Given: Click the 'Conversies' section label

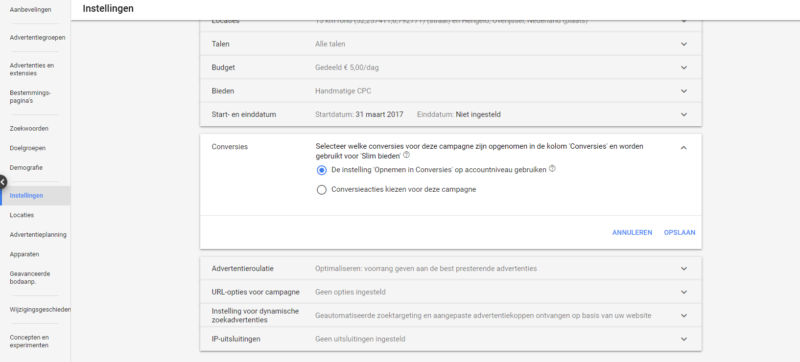Looking at the screenshot, I should (230, 147).
